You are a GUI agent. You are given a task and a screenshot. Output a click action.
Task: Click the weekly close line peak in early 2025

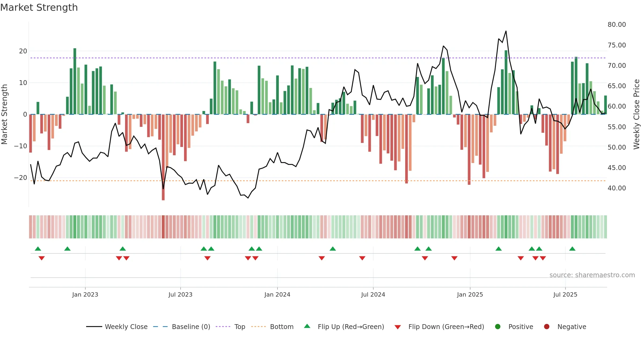[x=506, y=31]
